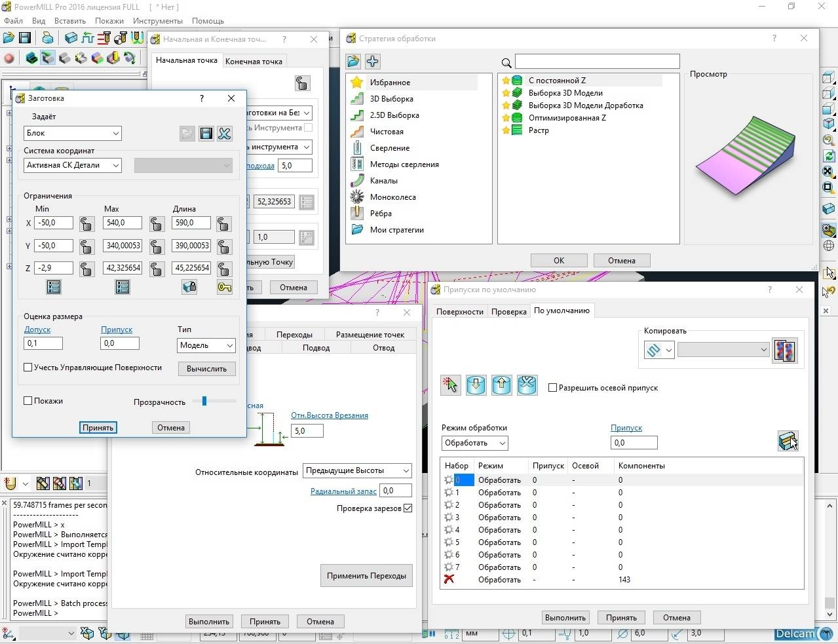Click the Допуск link in Заготовка
The height and width of the screenshot is (644, 838).
(37, 330)
